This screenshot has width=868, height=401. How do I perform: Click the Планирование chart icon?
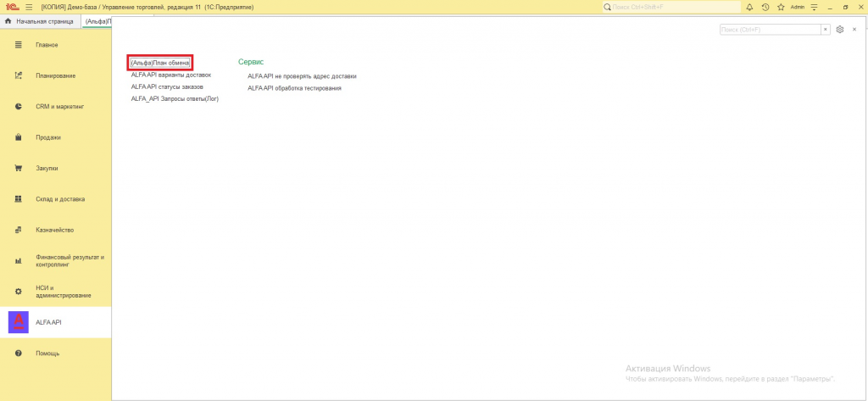19,76
